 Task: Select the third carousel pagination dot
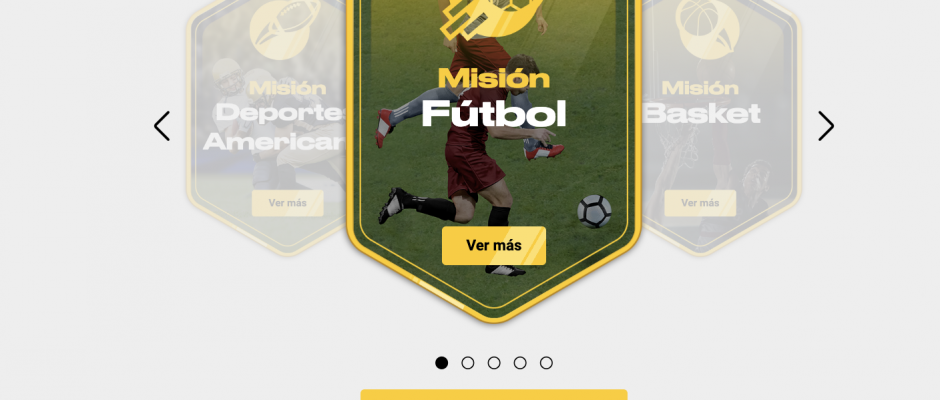pyautogui.click(x=494, y=363)
